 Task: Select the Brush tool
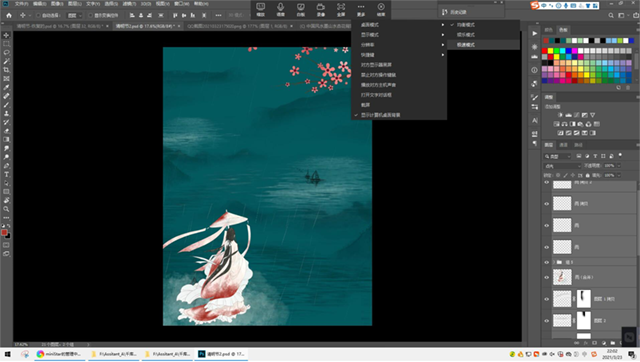[6, 105]
